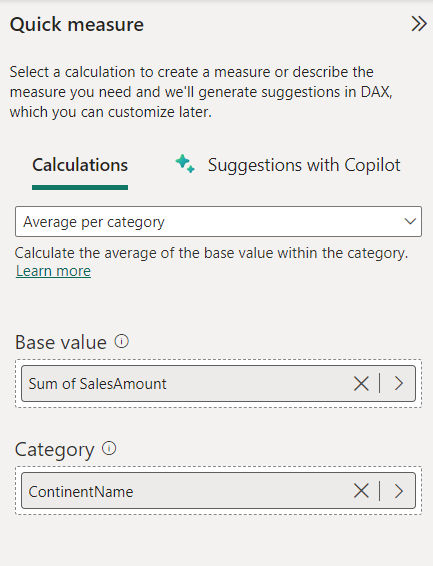
Task: Click the Base value label
Action: pyautogui.click(x=61, y=342)
